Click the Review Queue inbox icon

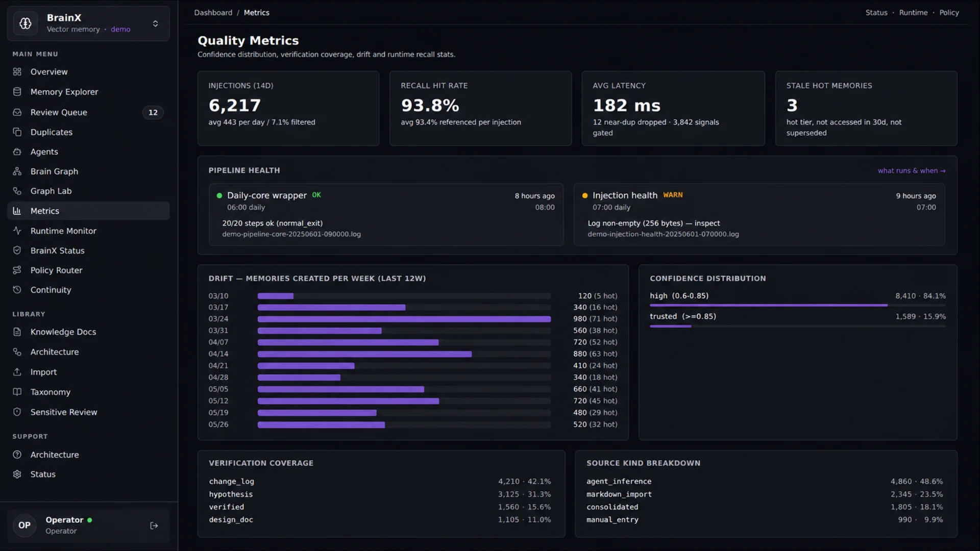point(17,112)
